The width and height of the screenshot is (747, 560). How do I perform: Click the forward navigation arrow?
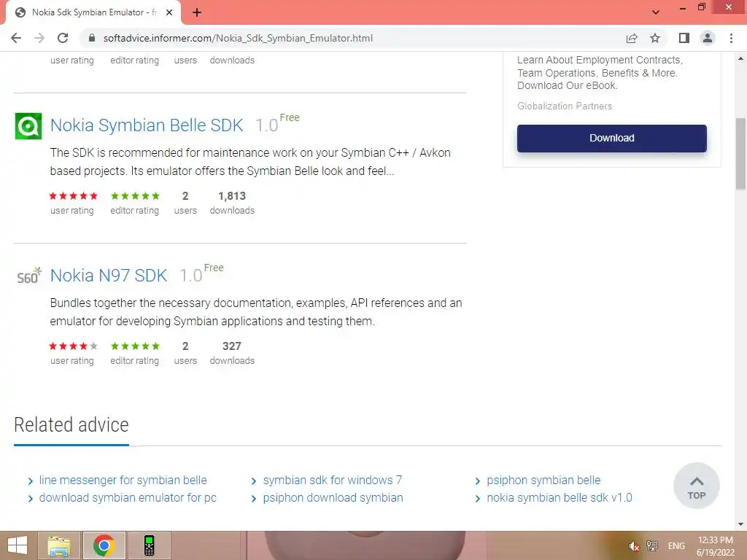[39, 38]
